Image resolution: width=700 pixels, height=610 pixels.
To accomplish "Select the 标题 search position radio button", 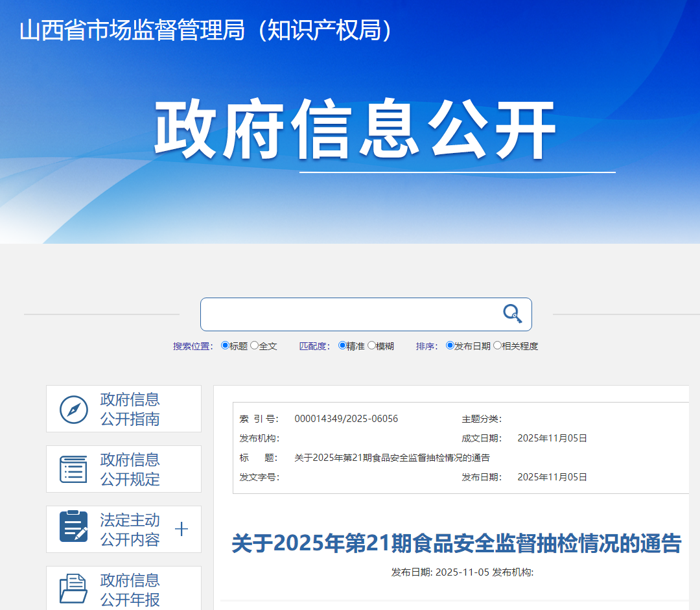I will pyautogui.click(x=225, y=346).
